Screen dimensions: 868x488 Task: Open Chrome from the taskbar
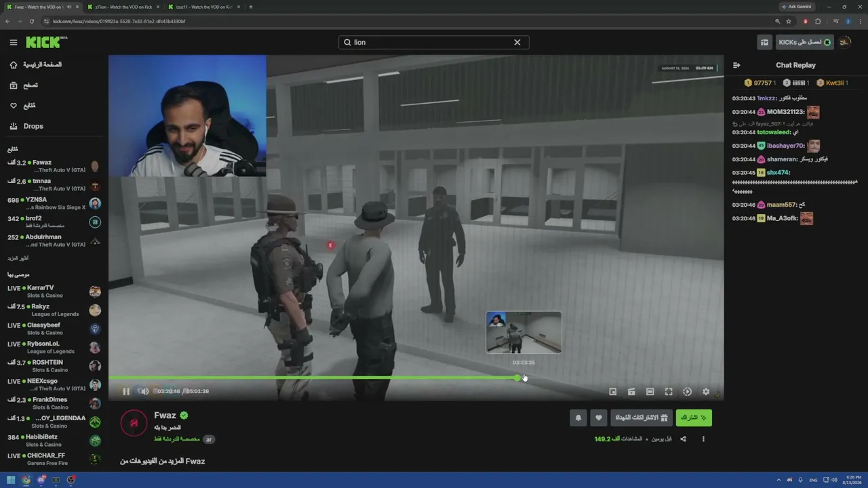(x=26, y=480)
